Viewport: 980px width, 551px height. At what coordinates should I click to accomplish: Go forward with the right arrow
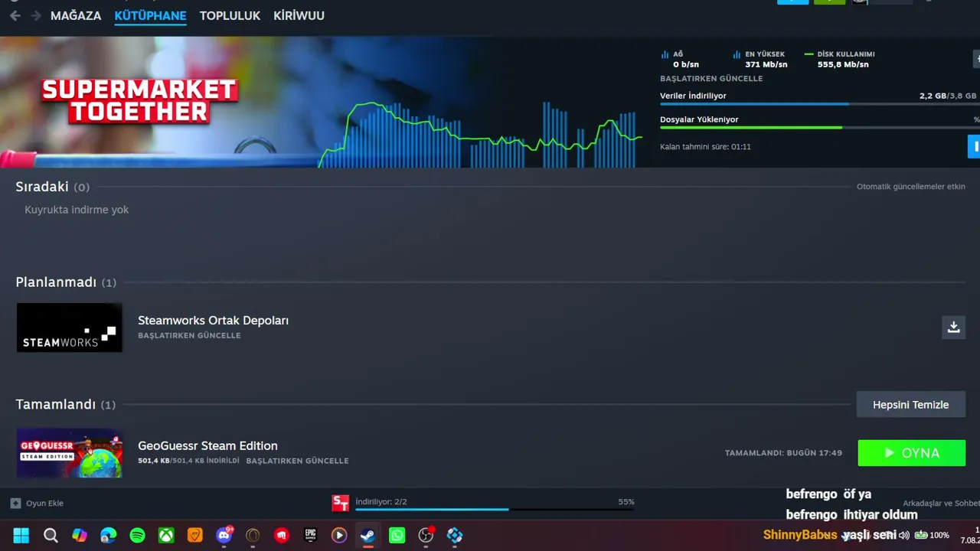[36, 15]
